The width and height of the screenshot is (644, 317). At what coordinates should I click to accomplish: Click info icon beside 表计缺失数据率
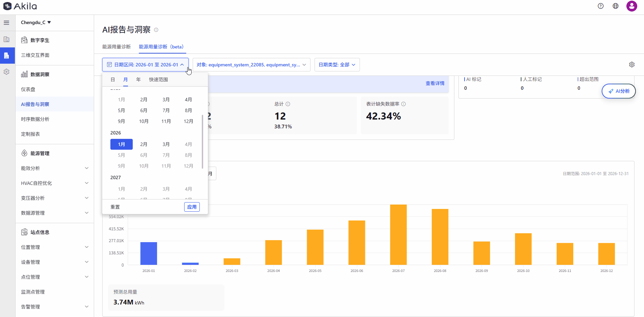[x=403, y=104]
